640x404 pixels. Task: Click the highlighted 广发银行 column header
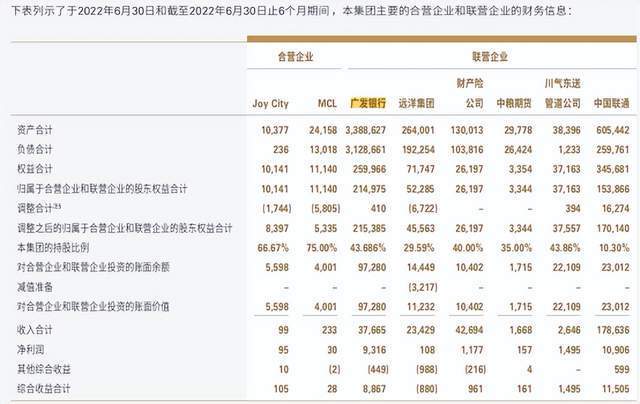[x=368, y=103]
